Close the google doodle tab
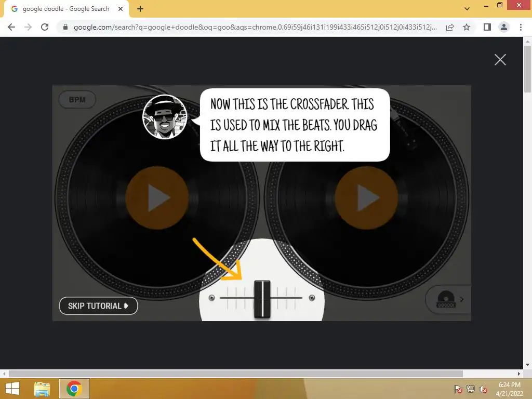The image size is (532, 399). [121, 9]
